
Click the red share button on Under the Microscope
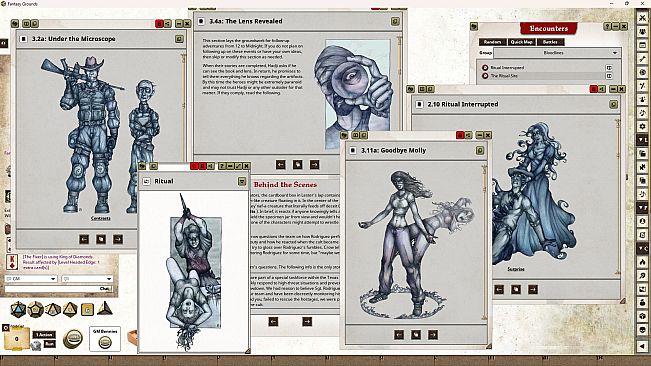pos(159,24)
